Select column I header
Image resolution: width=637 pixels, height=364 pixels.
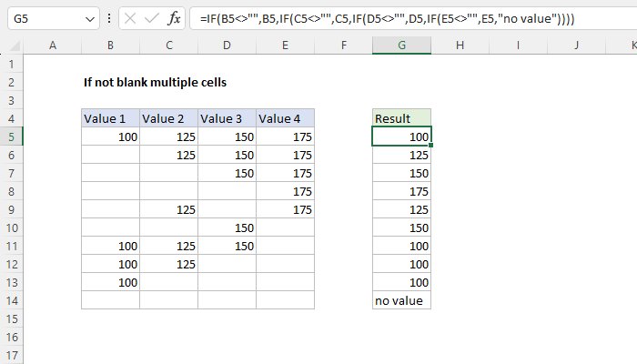(518, 45)
